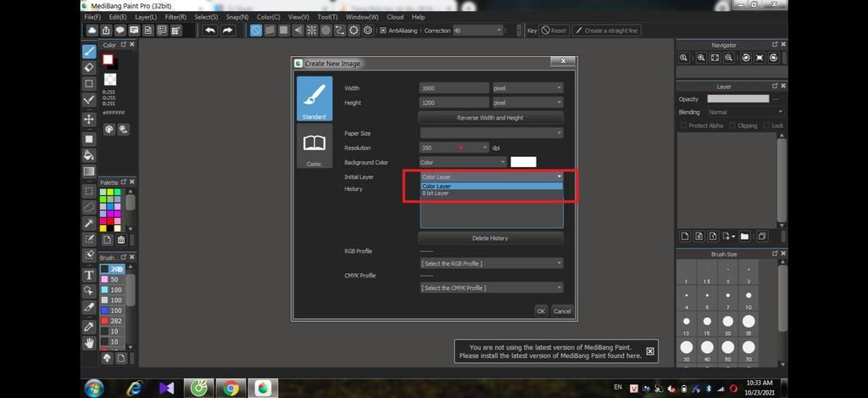Click the trash icon in the Palette panel
The height and width of the screenshot is (398, 868).
(120, 240)
